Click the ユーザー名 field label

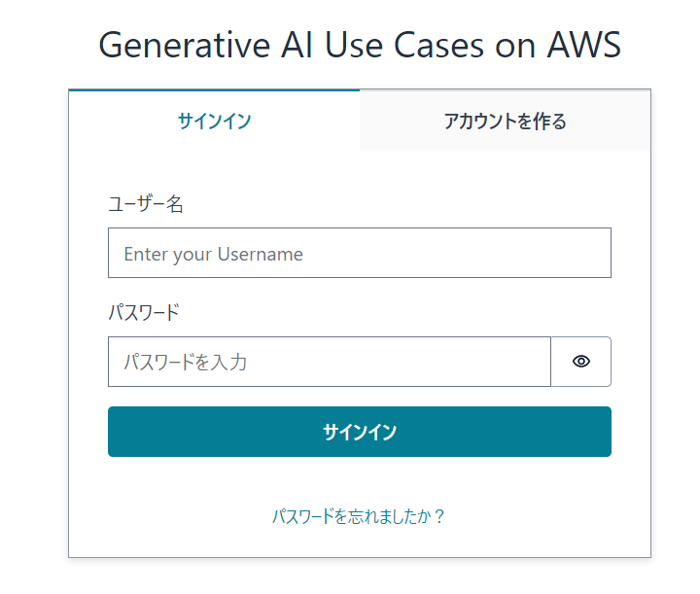point(146,204)
